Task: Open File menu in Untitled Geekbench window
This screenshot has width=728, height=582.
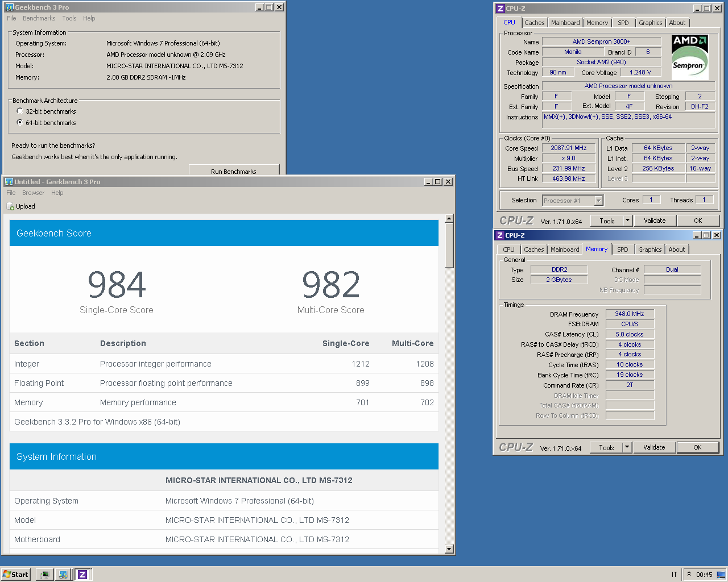Action: pos(11,193)
